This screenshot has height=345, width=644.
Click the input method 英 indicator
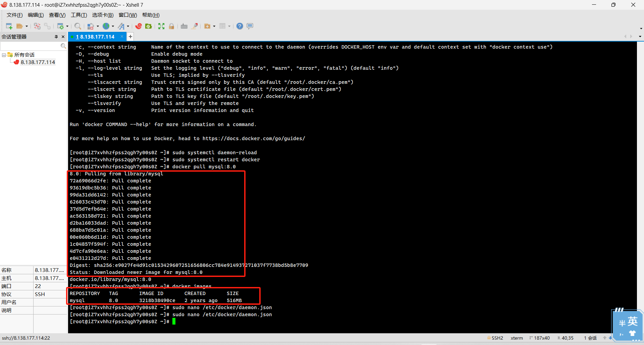633,322
